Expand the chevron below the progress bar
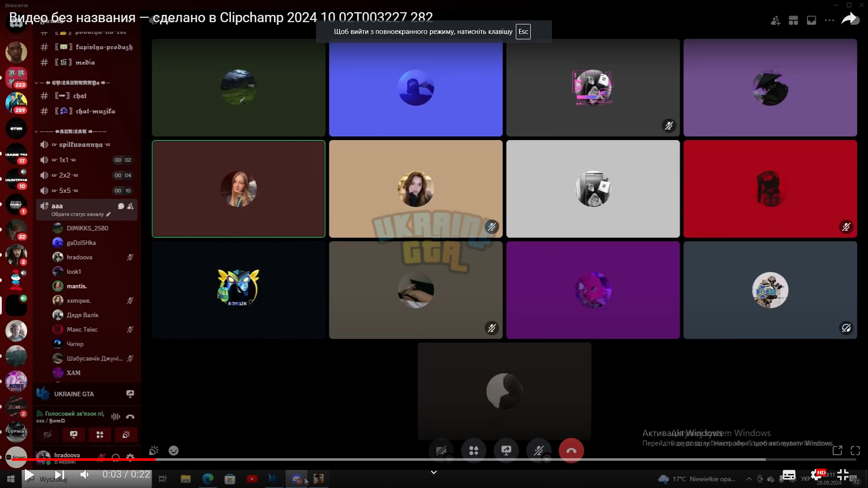 (434, 472)
